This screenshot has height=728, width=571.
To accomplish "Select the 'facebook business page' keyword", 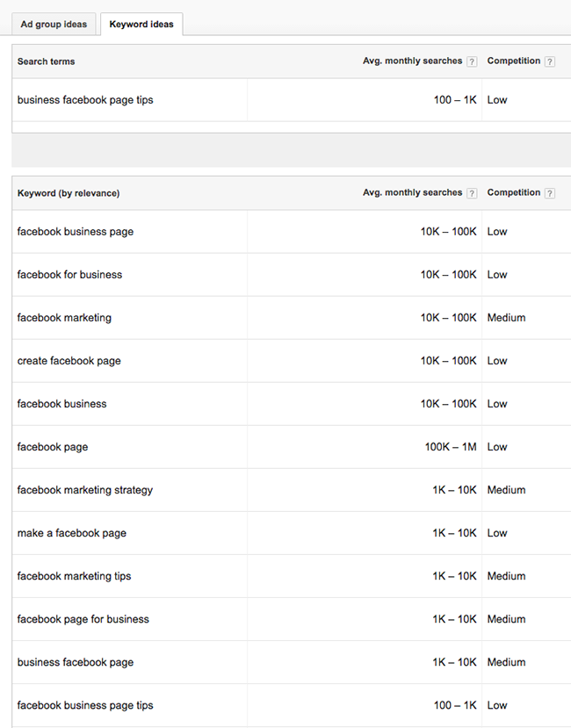I will click(76, 232).
